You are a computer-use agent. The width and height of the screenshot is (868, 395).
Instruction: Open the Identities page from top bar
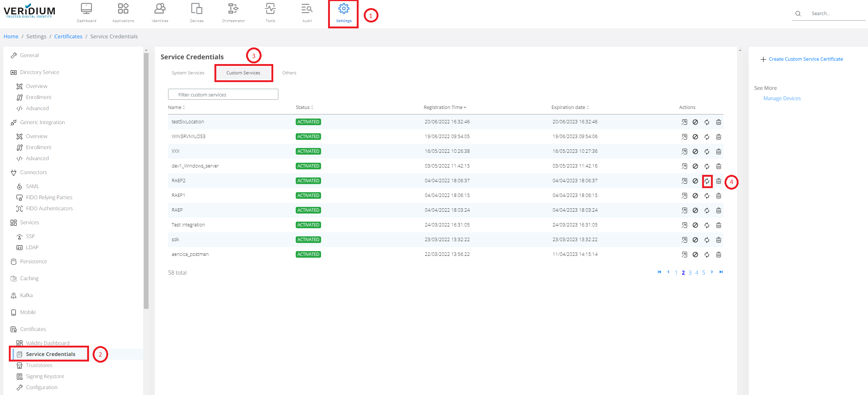coord(160,13)
